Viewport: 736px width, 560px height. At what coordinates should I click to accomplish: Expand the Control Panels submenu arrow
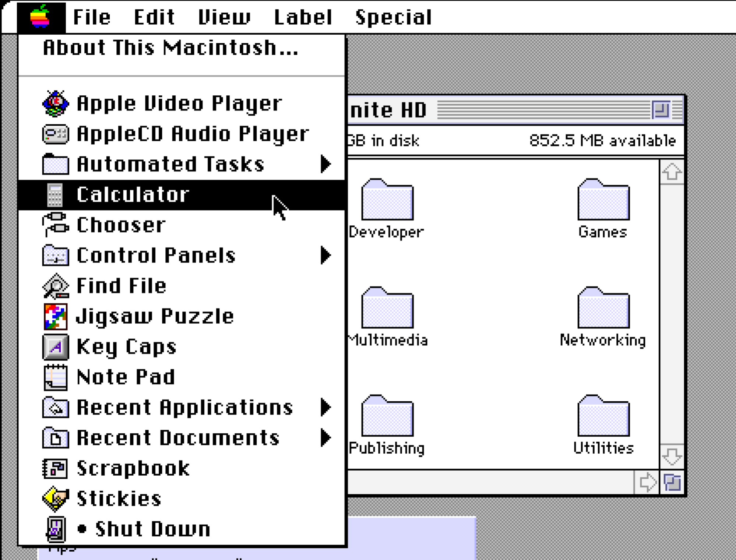coord(325,255)
